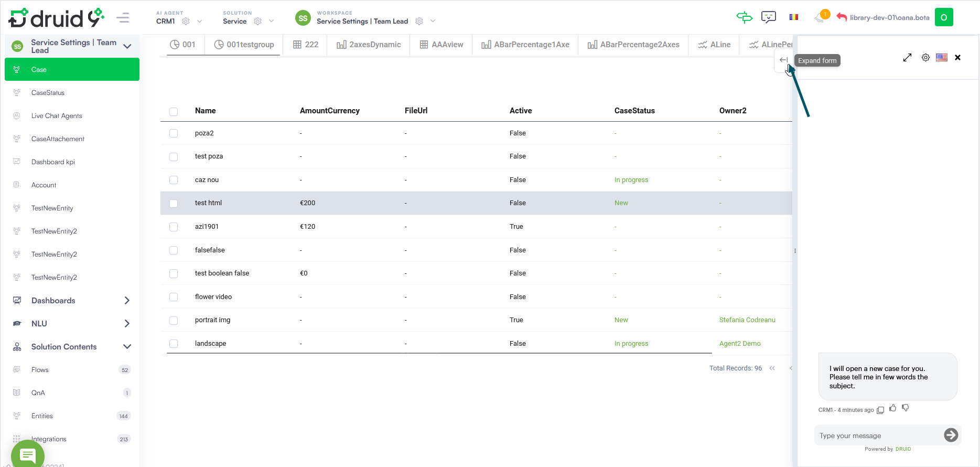Select the checkbox for 'poza2' row
The width and height of the screenshot is (980, 467).
[174, 134]
